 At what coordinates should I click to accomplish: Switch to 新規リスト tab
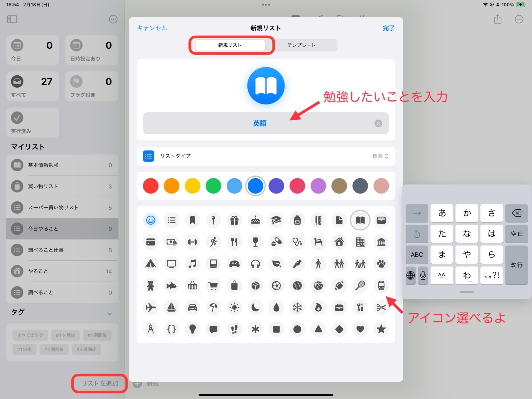(230, 45)
